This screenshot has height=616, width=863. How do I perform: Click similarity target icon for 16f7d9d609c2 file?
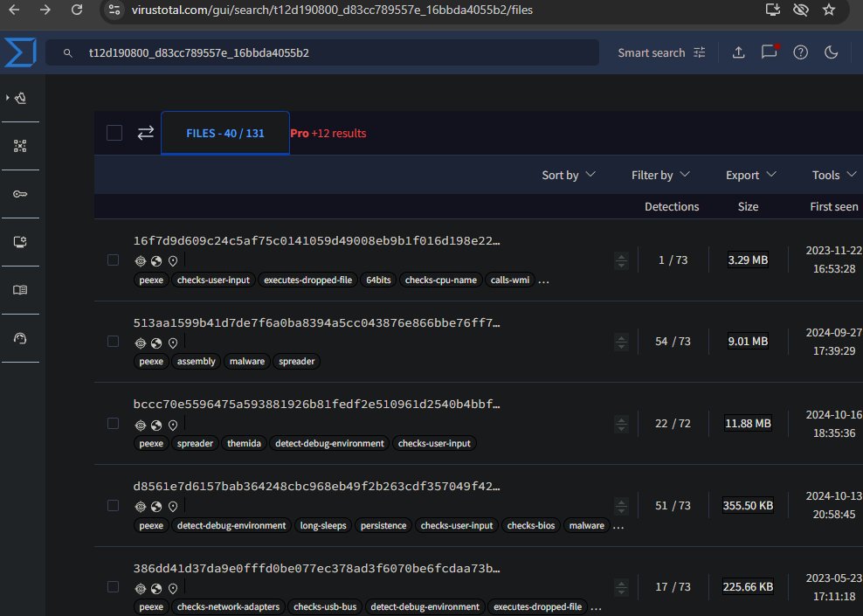pyautogui.click(x=141, y=261)
